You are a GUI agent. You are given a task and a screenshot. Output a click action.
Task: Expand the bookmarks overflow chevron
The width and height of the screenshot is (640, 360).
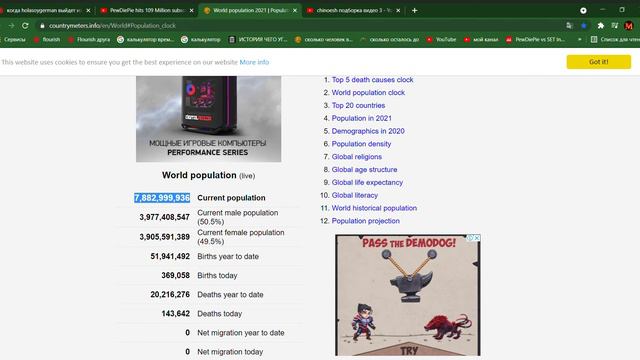[x=580, y=40]
